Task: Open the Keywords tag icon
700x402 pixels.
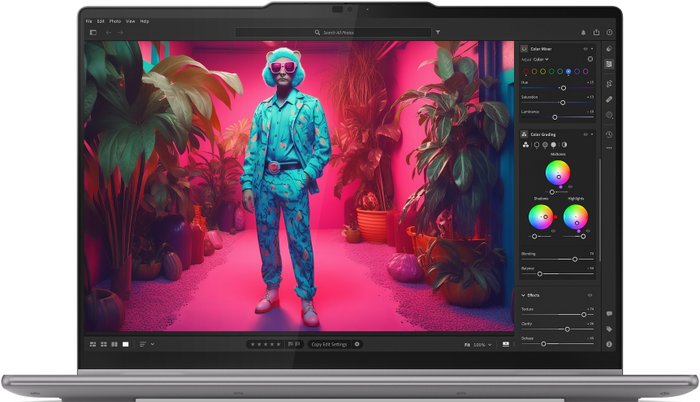Action: coord(609,328)
